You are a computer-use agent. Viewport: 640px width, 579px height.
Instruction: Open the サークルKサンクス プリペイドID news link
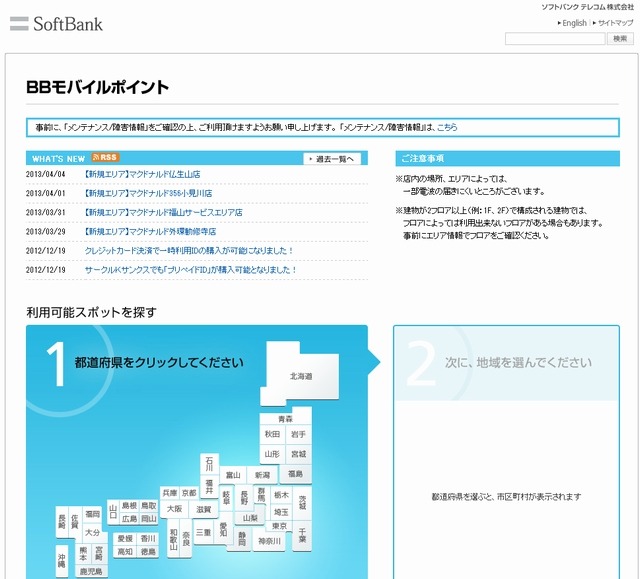(190, 270)
